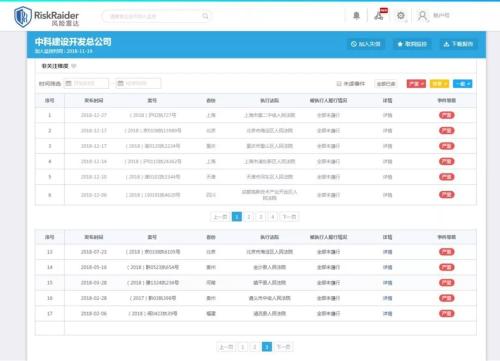Click the date cell 2018-02-06 in row 17

click(x=94, y=314)
